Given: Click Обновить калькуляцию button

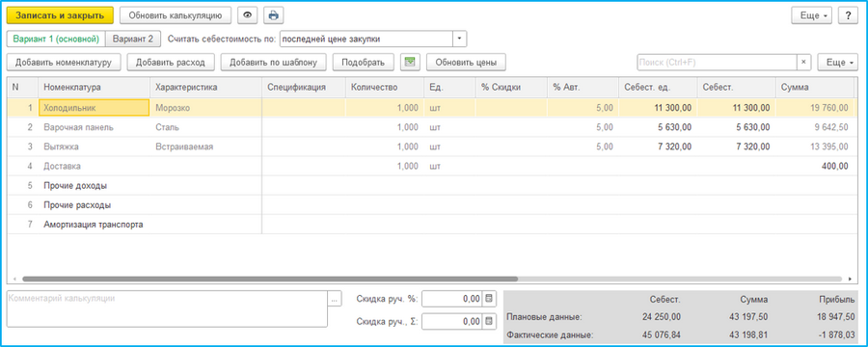Looking at the screenshot, I should (x=176, y=15).
